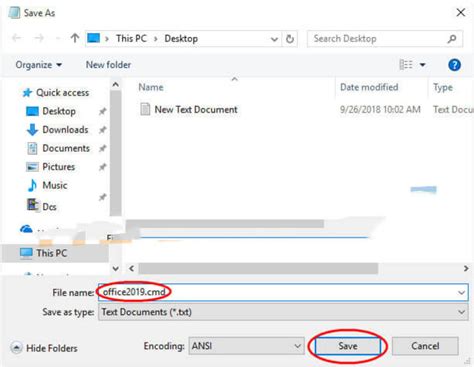Click Desktop in the address path
The height and width of the screenshot is (367, 474).
tap(181, 39)
